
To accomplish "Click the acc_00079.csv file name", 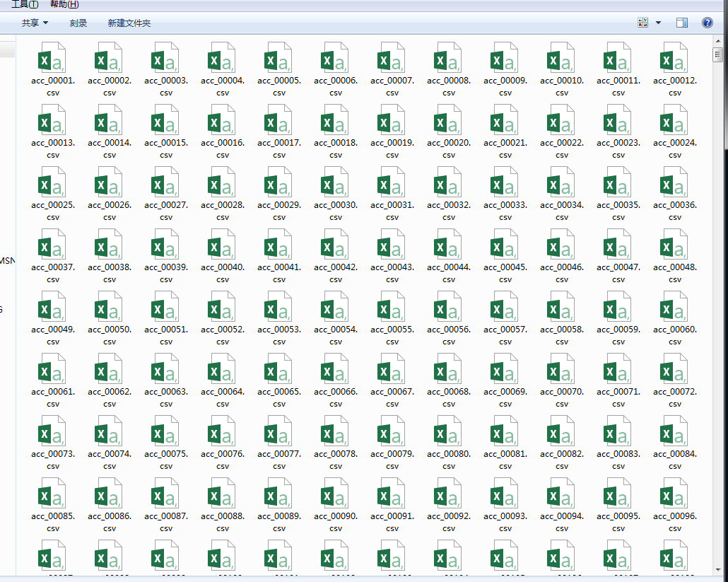I will point(392,460).
